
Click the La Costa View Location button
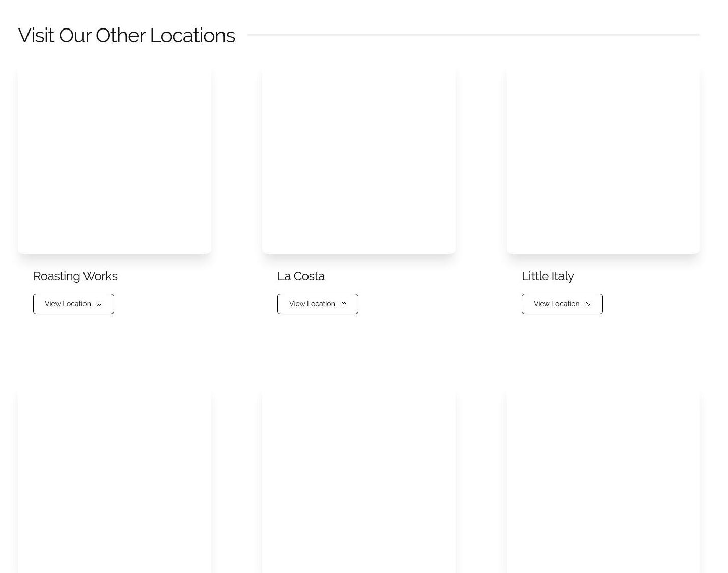pos(318,304)
